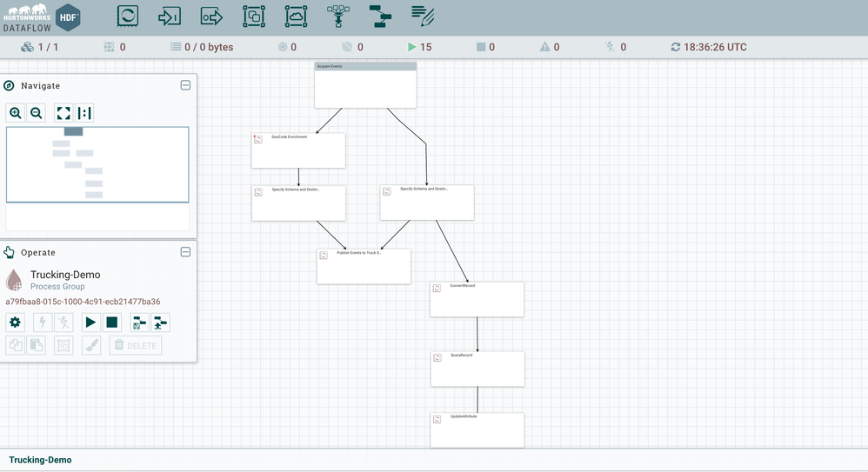This screenshot has height=472, width=868.
Task: Select the Processor component icon in toolbar
Action: (127, 16)
